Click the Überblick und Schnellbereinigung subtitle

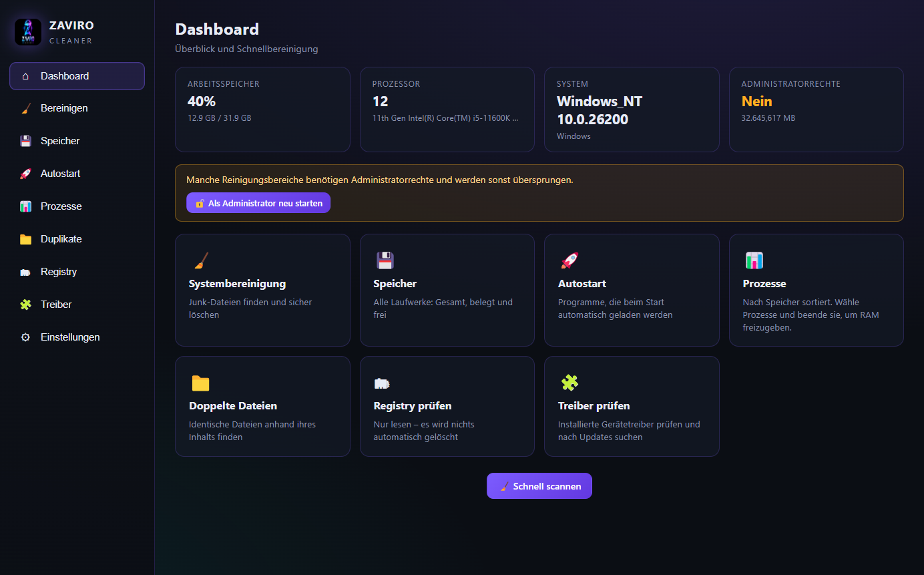246,49
